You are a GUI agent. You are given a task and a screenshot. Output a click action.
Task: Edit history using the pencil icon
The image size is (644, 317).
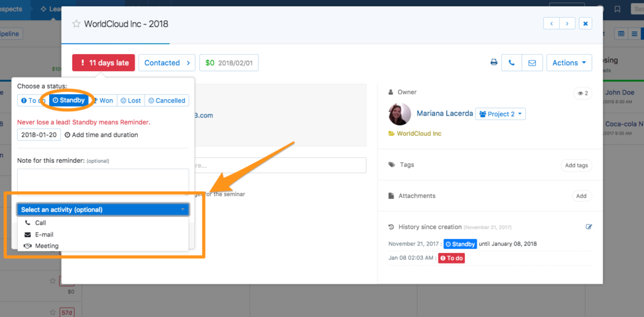[589, 226]
